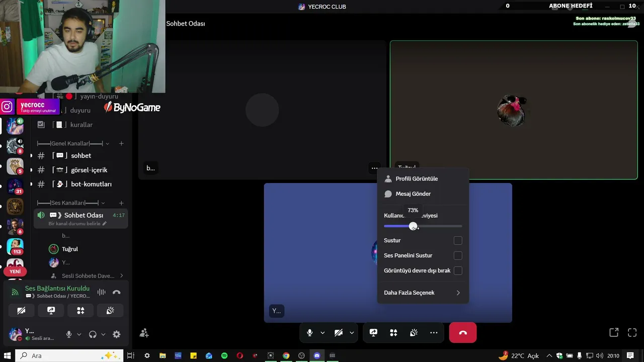Select Profili Görüntüle menu item
This screenshot has height=362, width=644.
point(423,178)
